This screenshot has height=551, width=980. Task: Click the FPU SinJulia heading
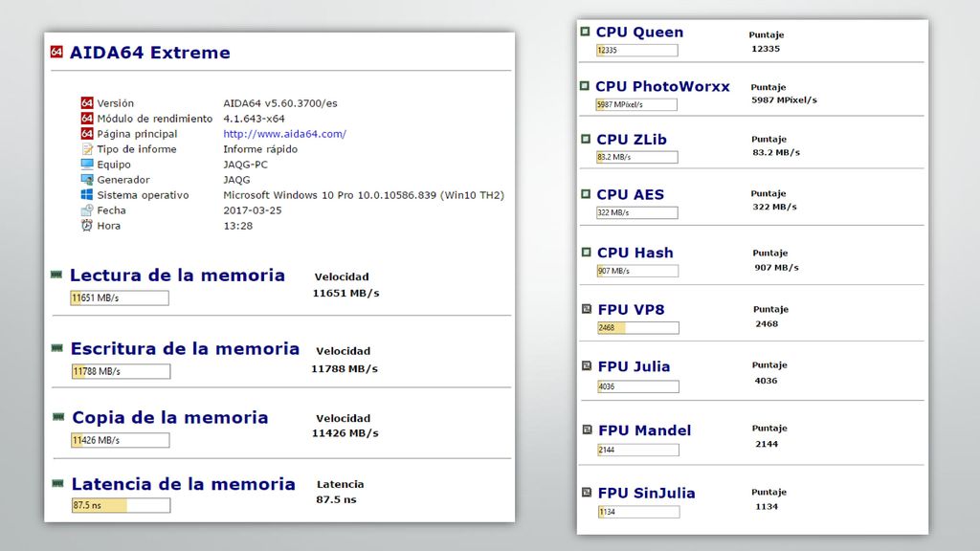pos(646,493)
